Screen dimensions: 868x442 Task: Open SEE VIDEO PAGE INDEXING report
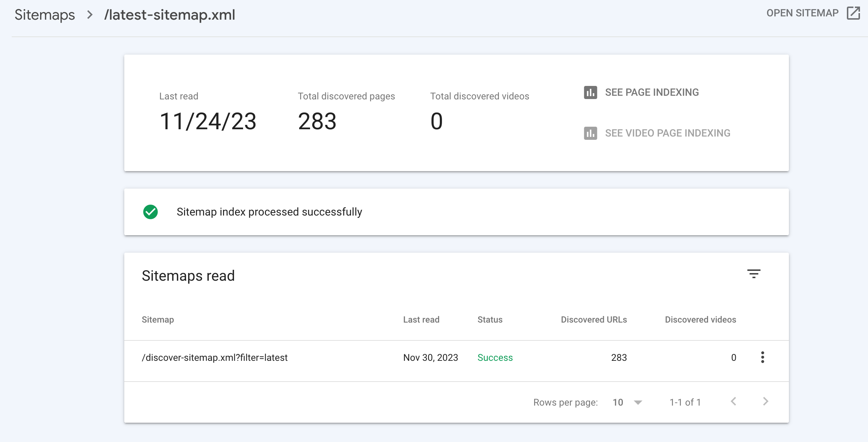668,133
